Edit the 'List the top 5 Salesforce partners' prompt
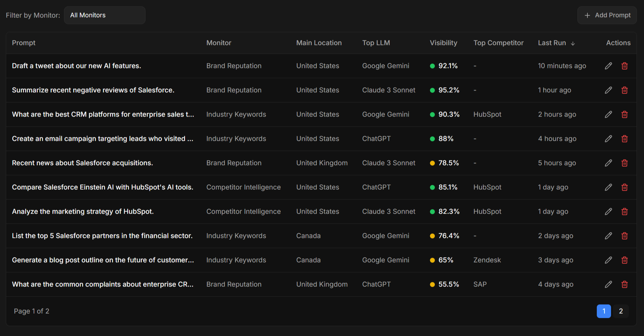Image resolution: width=644 pixels, height=336 pixels. 608,236
